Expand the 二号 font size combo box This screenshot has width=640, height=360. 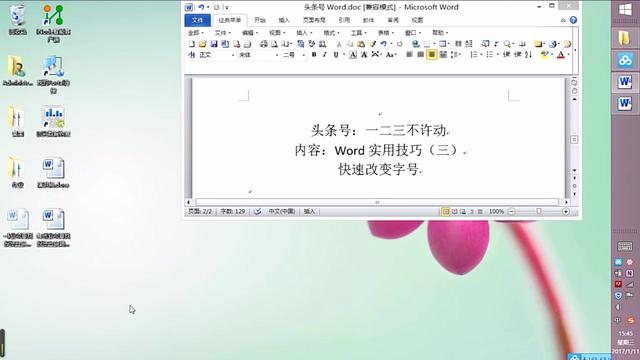(304, 55)
